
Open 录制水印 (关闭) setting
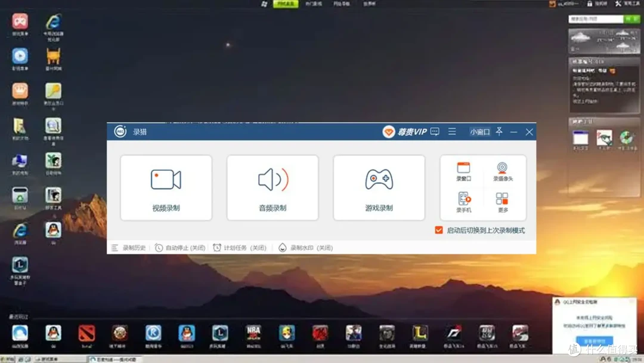click(305, 248)
